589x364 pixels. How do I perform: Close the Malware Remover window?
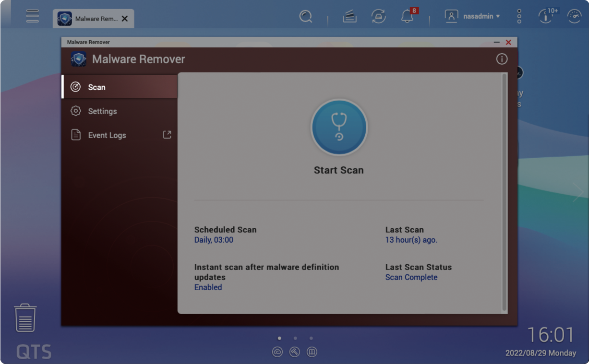click(x=508, y=42)
